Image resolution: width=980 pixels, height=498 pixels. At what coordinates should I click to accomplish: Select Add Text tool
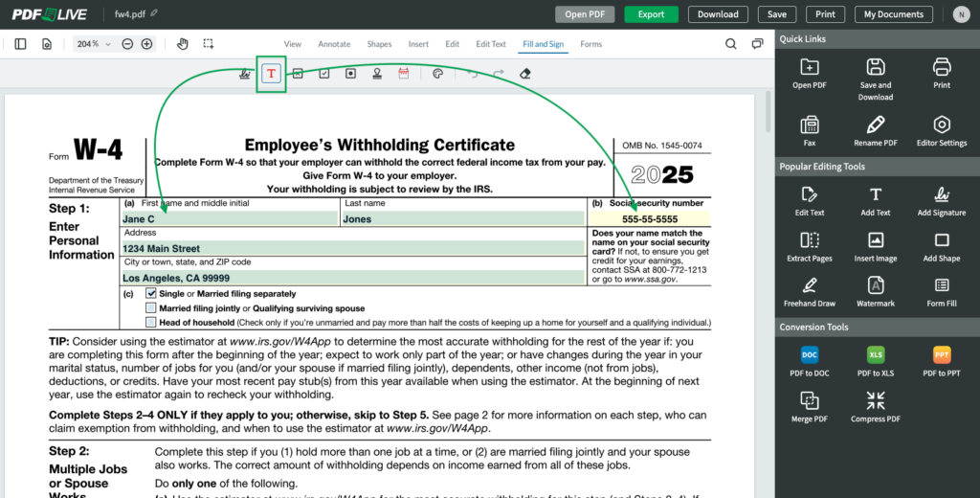[876, 201]
